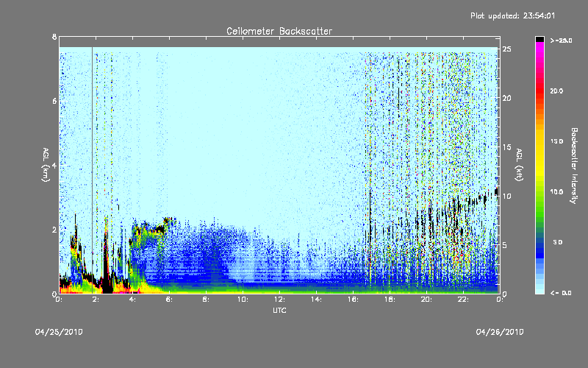Viewport: 588px width, 368px height.
Task: Click the '<= 0.0' colorbar value
Action: click(561, 293)
